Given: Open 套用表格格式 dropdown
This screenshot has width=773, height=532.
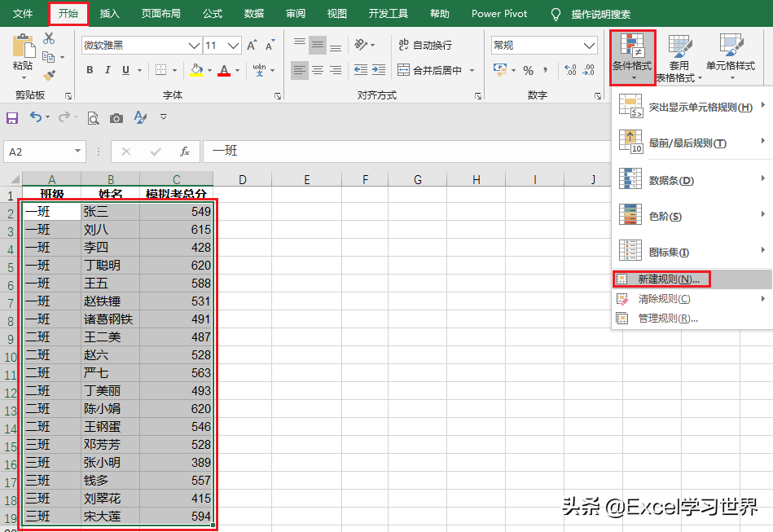Looking at the screenshot, I should (680, 58).
